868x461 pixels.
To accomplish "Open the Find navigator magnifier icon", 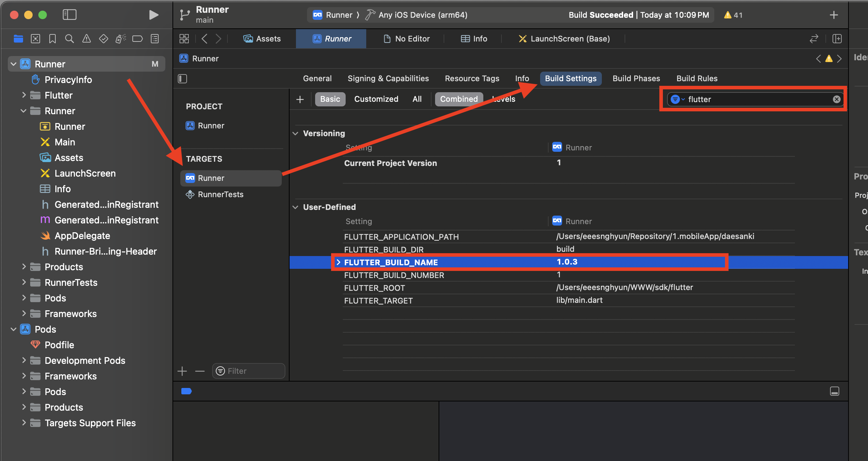I will point(70,39).
